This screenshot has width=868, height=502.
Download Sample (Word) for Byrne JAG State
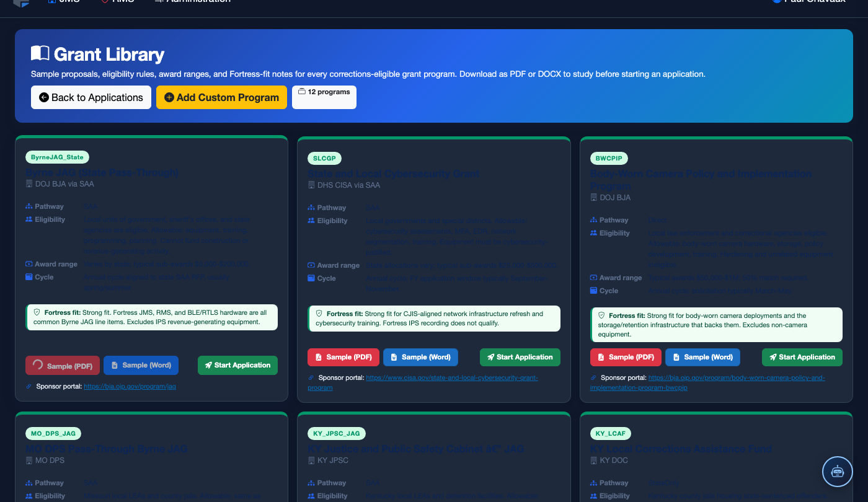141,365
